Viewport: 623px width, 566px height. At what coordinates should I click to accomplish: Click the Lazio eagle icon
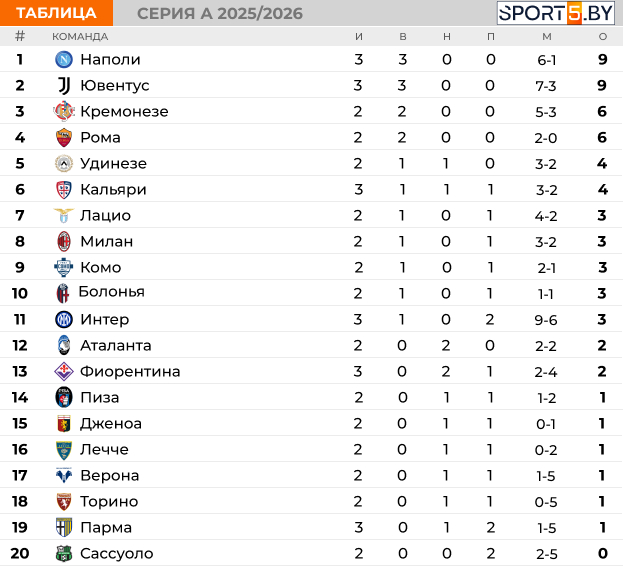pyautogui.click(x=64, y=215)
